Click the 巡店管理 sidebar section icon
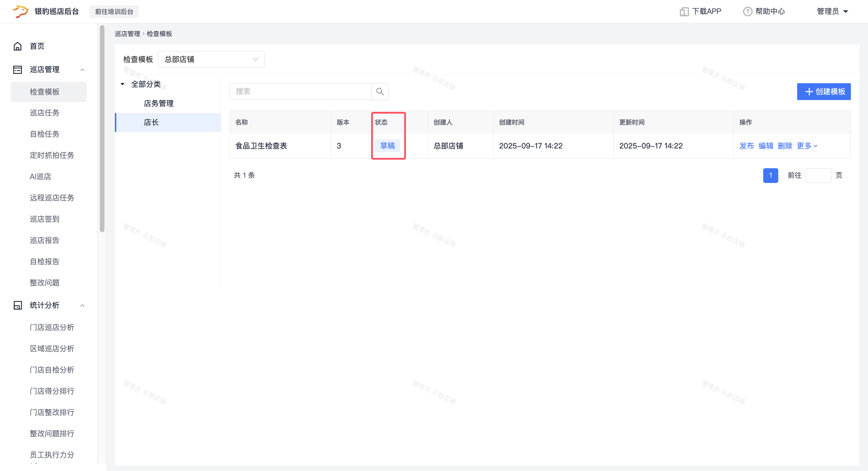Viewport: 868px width, 471px height. (x=17, y=70)
